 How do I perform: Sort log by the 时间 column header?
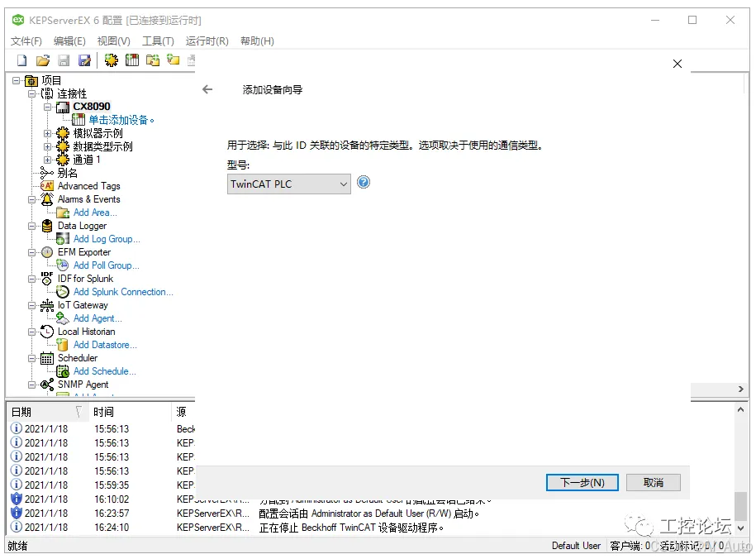130,412
